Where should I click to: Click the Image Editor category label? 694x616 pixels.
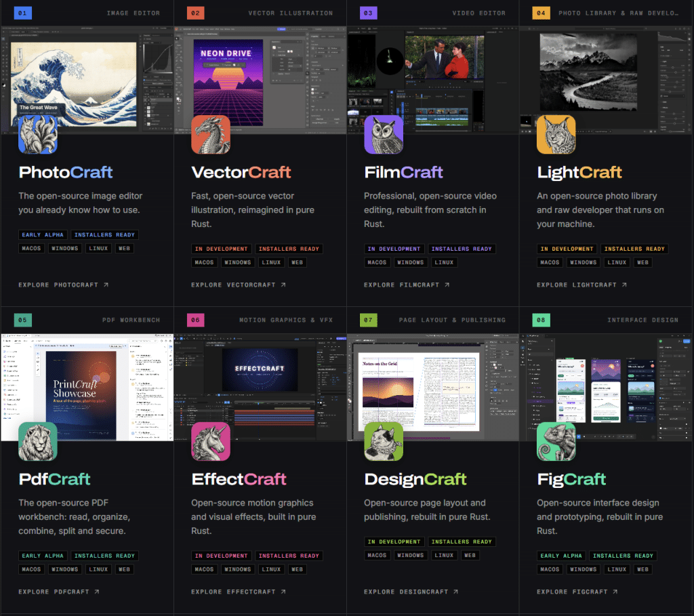134,14
